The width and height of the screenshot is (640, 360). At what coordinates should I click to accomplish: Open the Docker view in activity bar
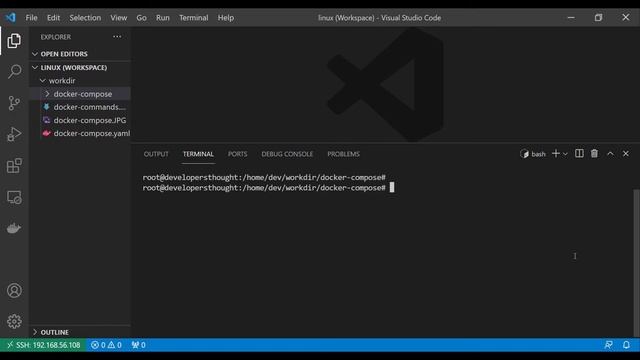point(14,228)
